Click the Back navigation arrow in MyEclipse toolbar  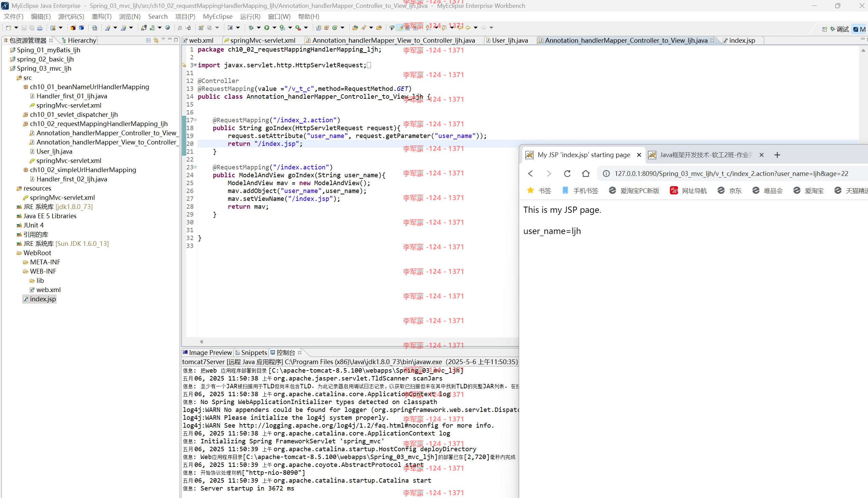468,28
